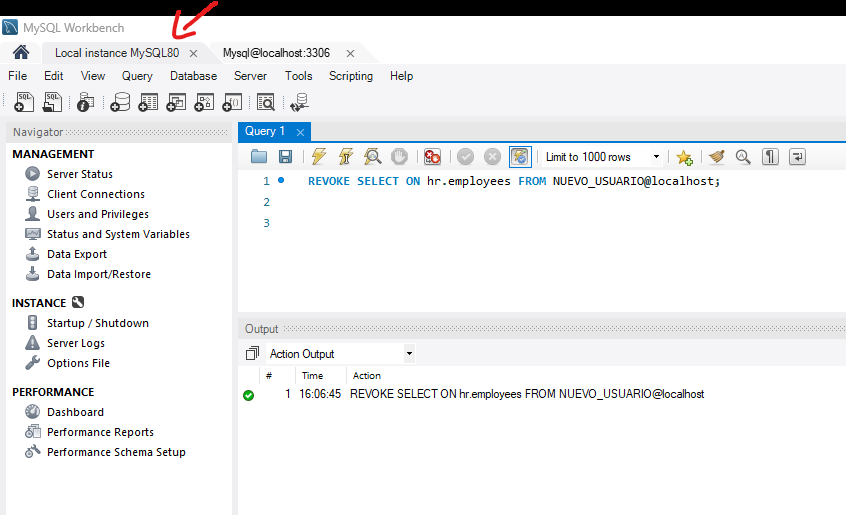This screenshot has height=515, width=846.
Task: Switch to Mysql@localhost:3306 tab
Action: [x=276, y=53]
